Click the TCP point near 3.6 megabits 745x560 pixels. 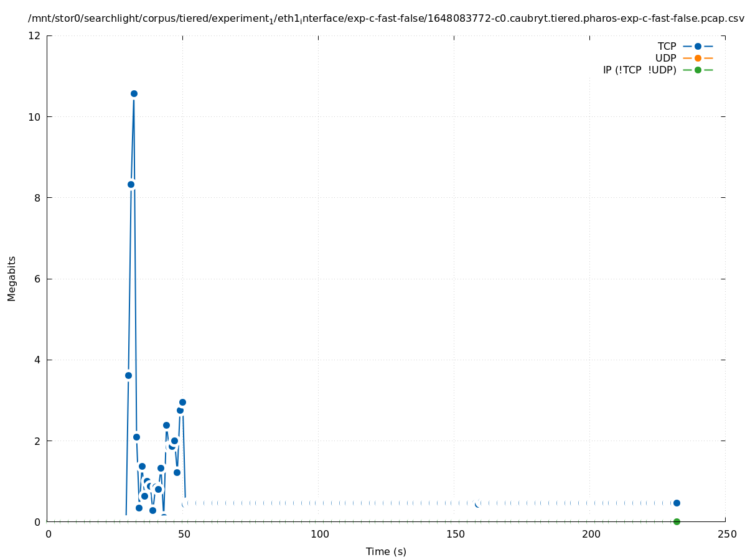pos(128,375)
